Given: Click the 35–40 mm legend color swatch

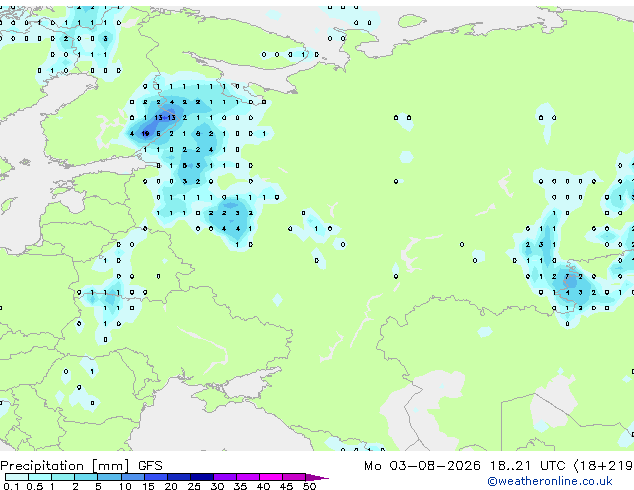Looking at the screenshot, I should pyautogui.click(x=247, y=477).
